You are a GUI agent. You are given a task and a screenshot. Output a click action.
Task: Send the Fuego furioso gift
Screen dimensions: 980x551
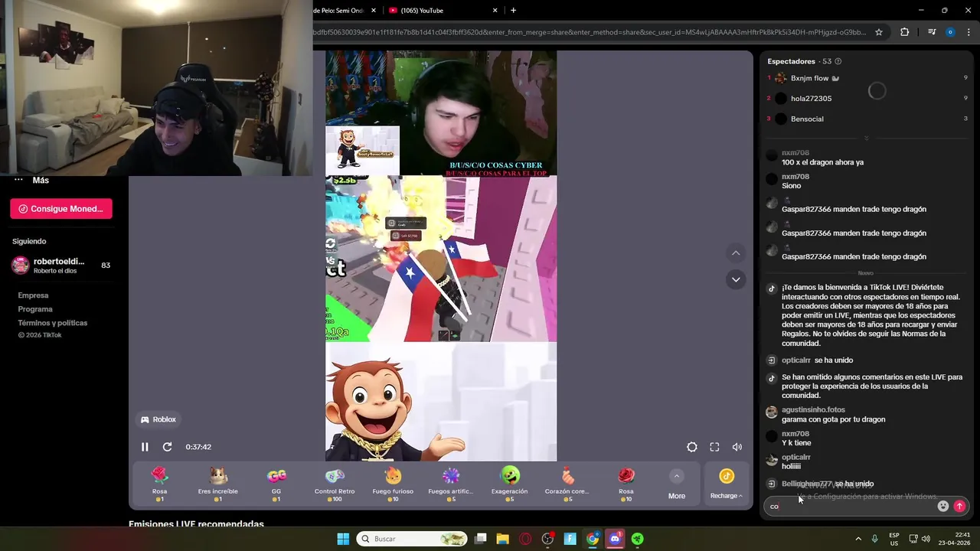(x=393, y=484)
